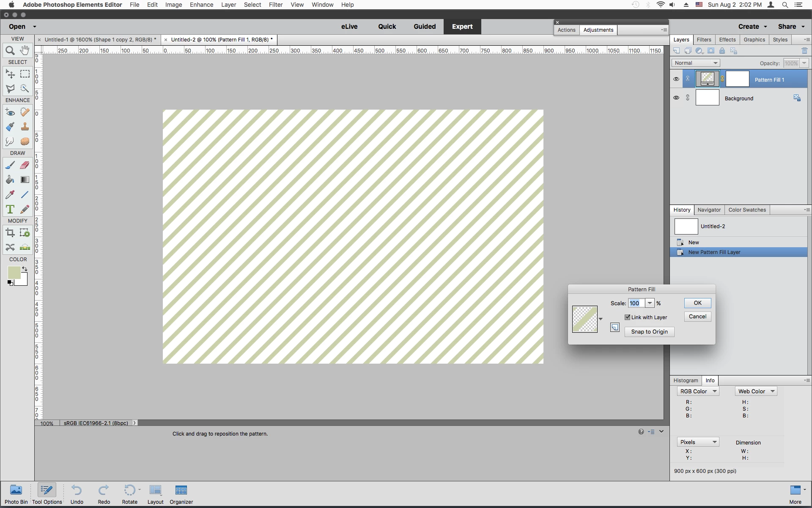The image size is (812, 508).
Task: Select the Crop tool
Action: 10,232
